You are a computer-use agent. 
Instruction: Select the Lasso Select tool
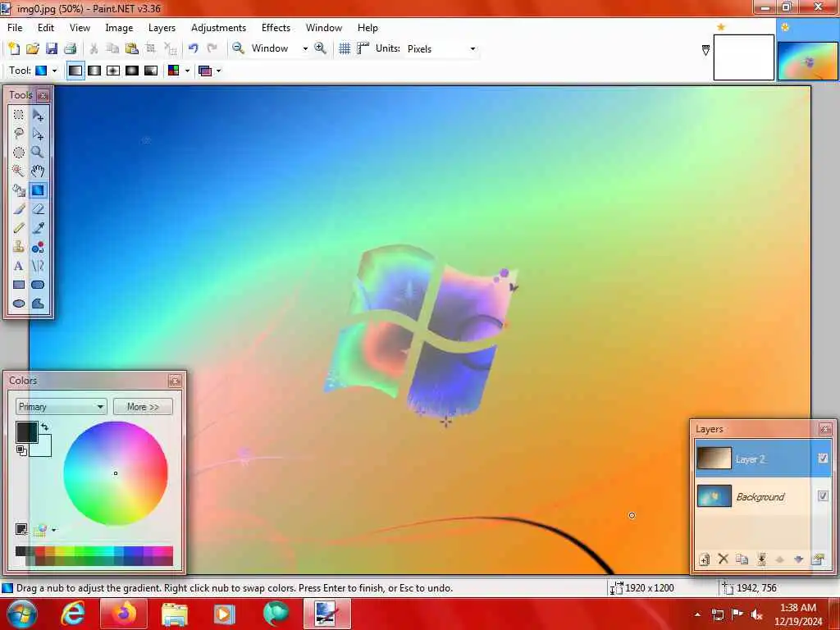click(19, 134)
